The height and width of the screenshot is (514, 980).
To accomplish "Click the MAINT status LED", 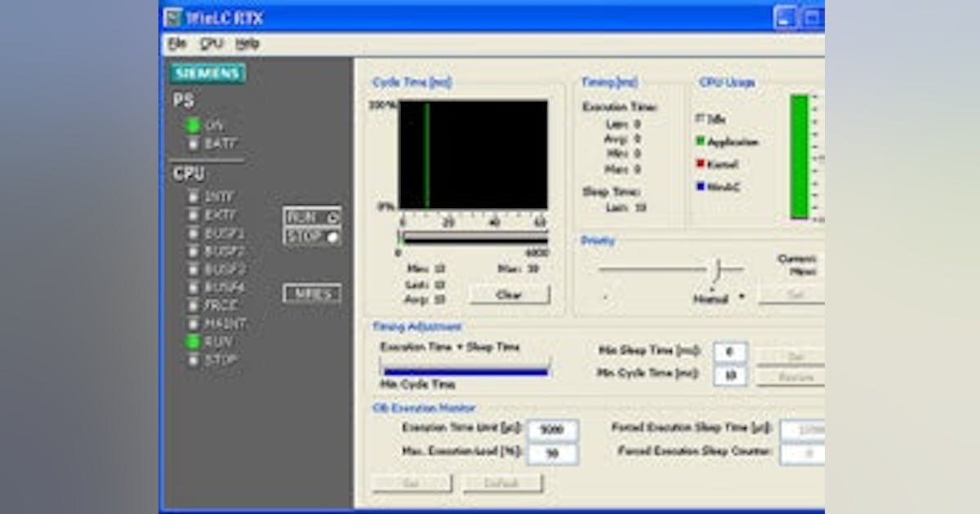I will point(192,323).
